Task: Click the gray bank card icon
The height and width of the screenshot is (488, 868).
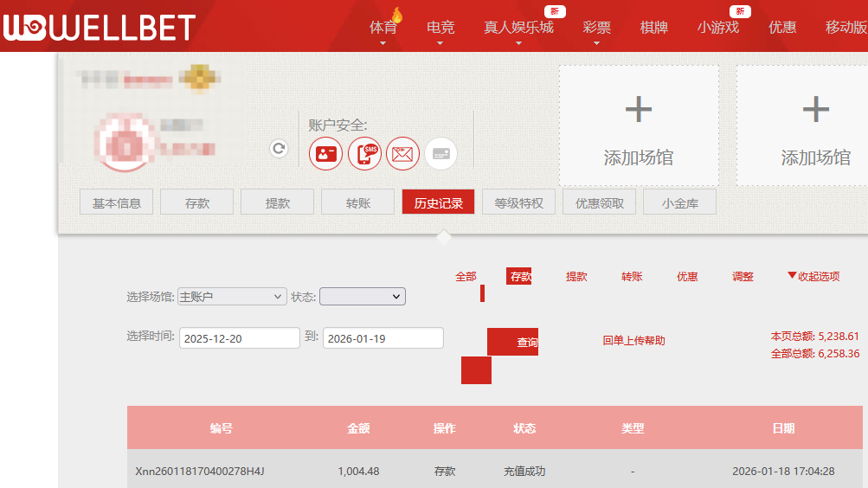Action: pyautogui.click(x=440, y=154)
